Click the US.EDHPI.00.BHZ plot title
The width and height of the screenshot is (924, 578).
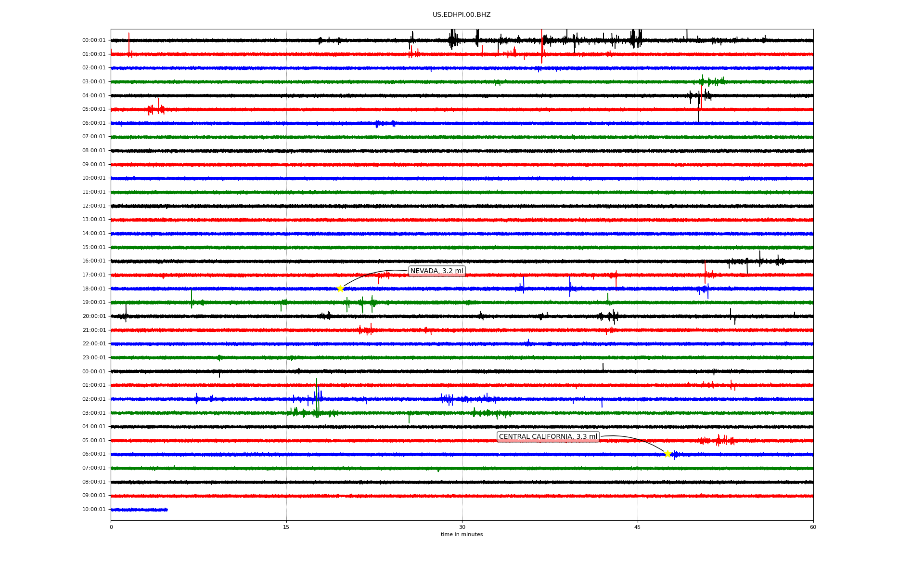[462, 15]
